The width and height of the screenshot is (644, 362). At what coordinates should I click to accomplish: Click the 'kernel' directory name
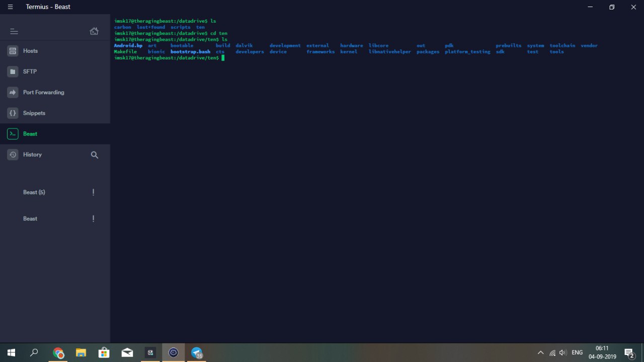point(349,51)
